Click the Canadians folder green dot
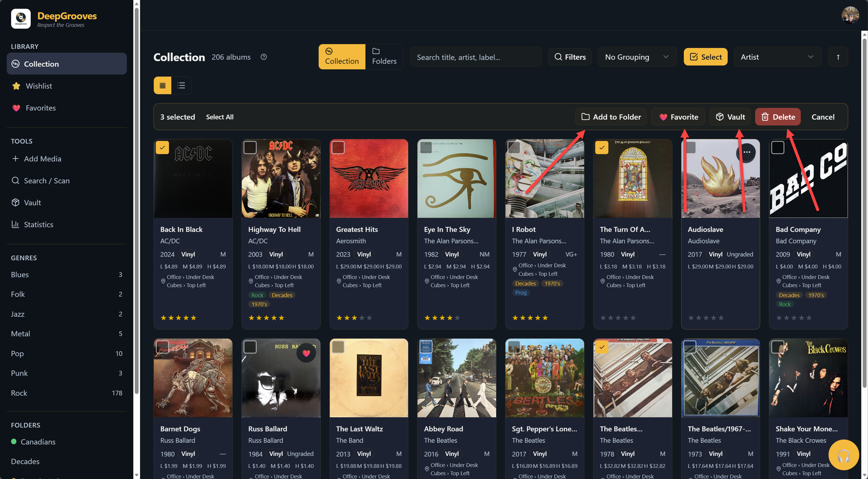 pos(14,442)
